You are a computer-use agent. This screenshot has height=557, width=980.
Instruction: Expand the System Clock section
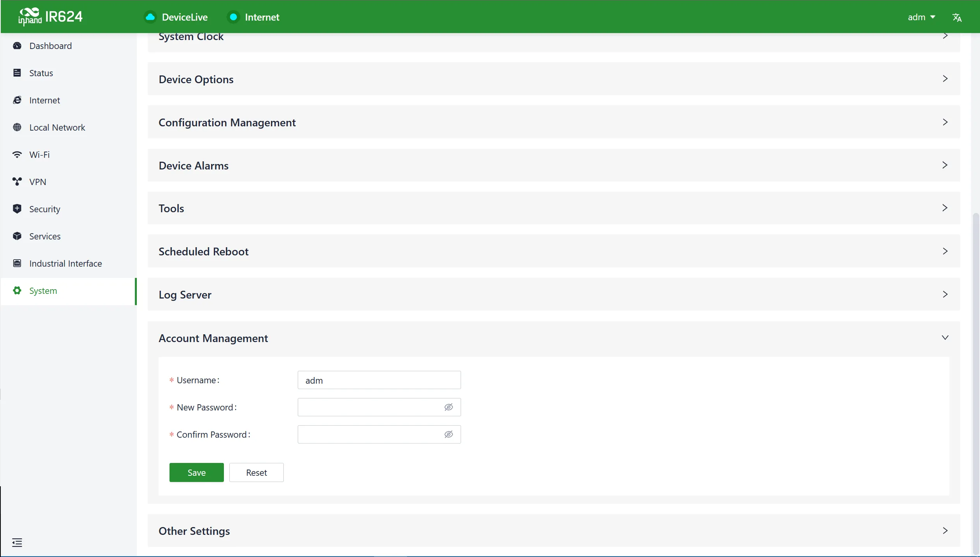pyautogui.click(x=554, y=42)
